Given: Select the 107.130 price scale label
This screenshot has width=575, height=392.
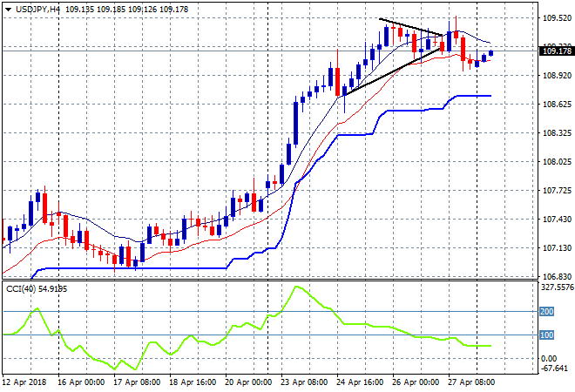Looking at the screenshot, I should tap(557, 248).
